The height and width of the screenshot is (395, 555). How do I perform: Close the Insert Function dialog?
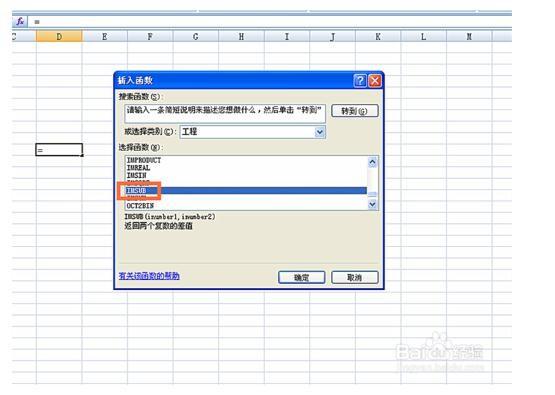click(x=375, y=81)
